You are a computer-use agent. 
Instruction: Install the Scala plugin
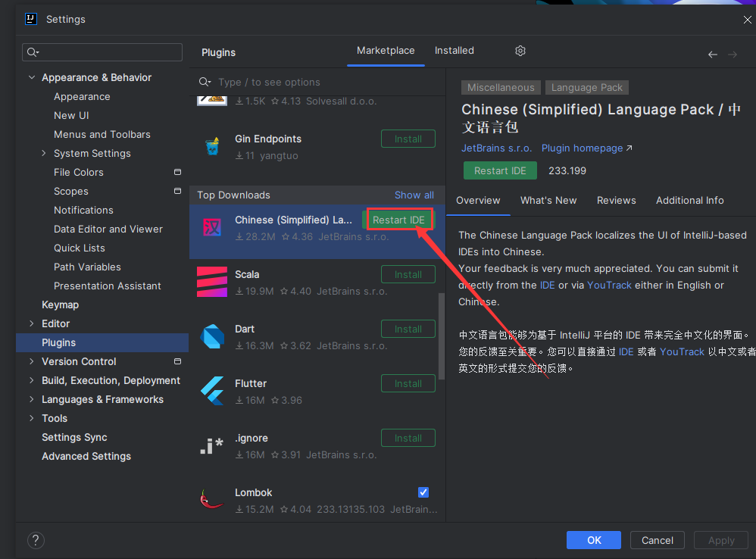tap(408, 275)
